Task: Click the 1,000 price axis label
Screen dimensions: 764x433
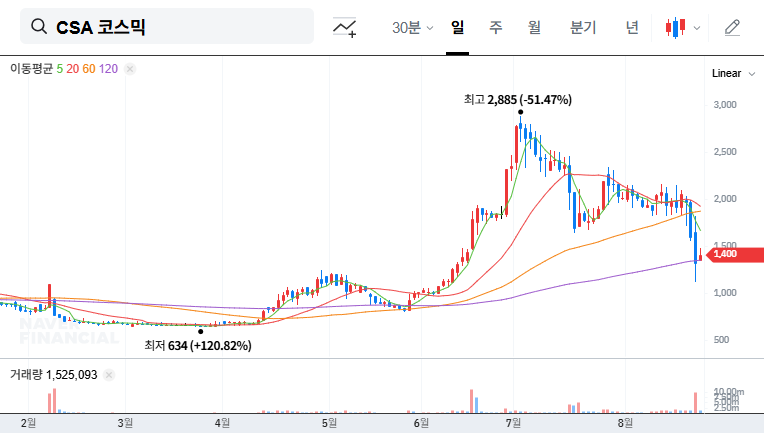Action: (725, 293)
